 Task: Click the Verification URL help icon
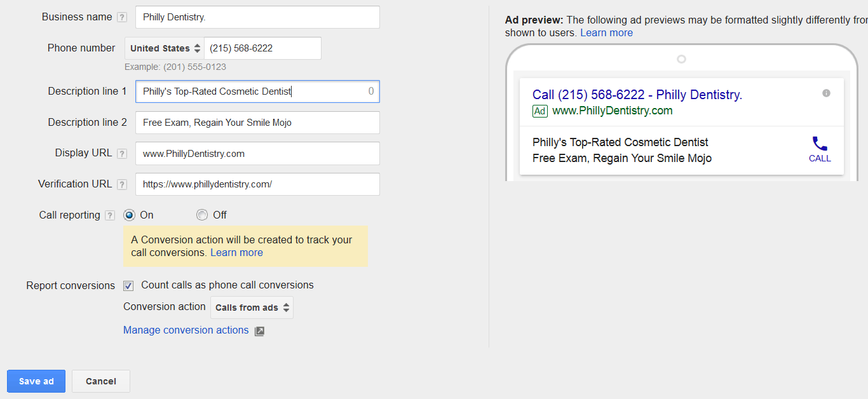[x=122, y=185]
